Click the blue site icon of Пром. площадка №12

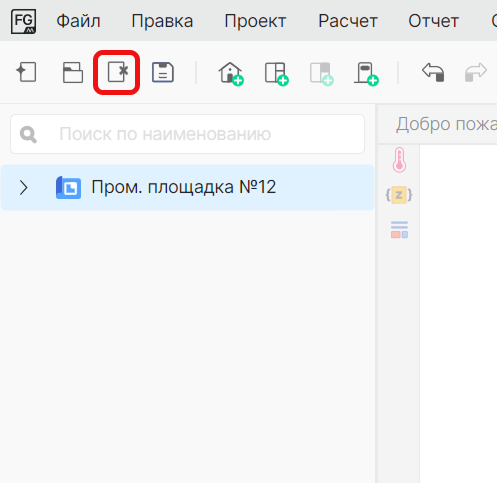(68, 187)
